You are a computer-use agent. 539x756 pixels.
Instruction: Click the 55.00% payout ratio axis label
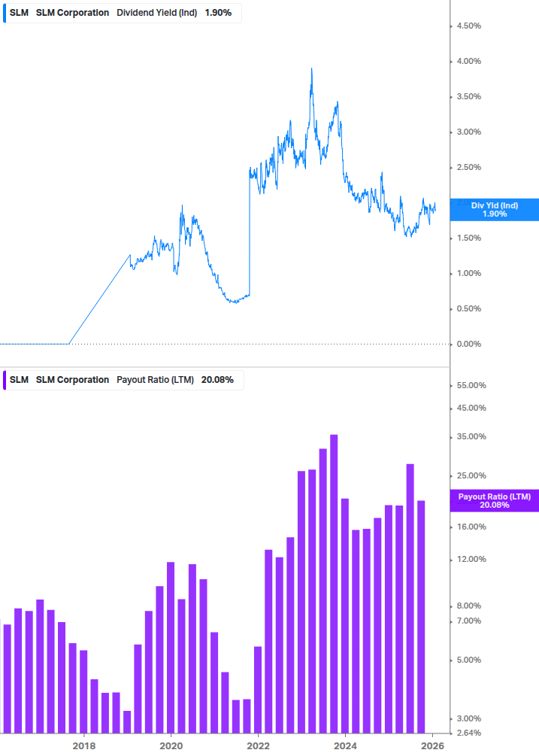[471, 385]
